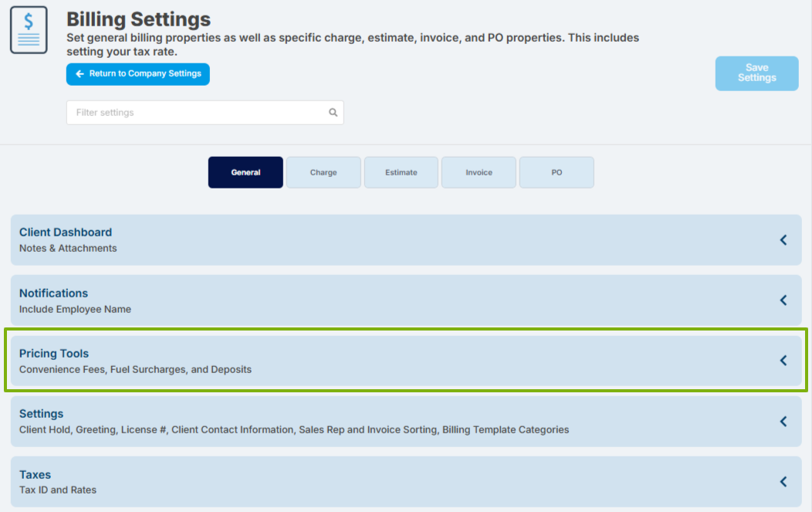Expand the Taxes section chevron

pos(783,481)
